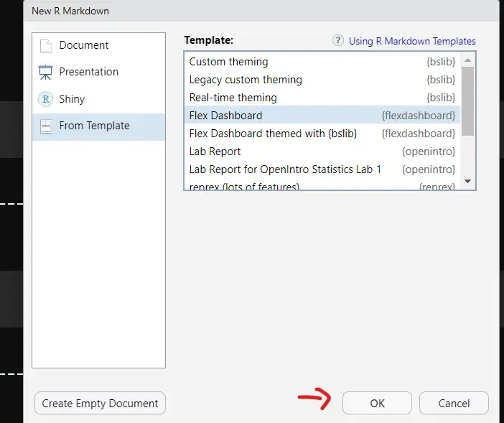Screen dimensions: 504x423
Task: Select reprex (lots of features) template
Action: [x=244, y=186]
